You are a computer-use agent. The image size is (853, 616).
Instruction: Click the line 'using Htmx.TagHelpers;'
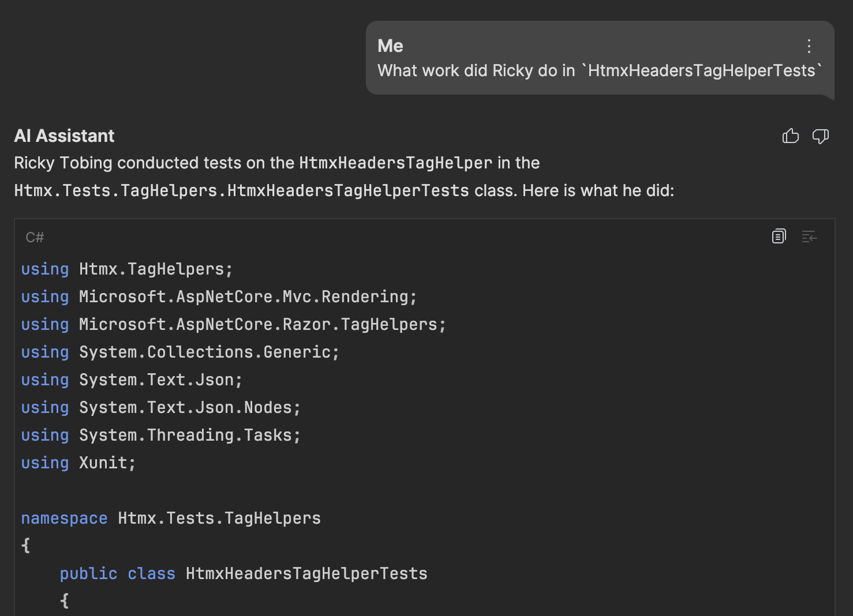pyautogui.click(x=127, y=269)
